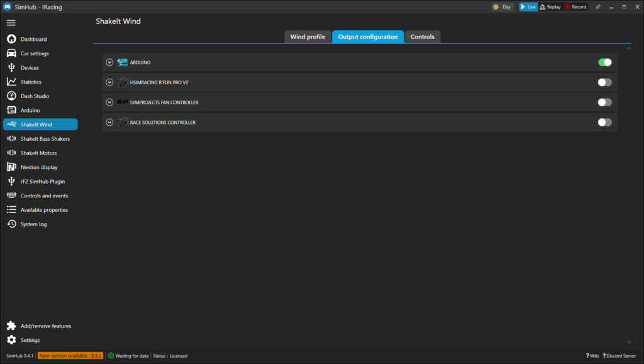Click the Dash Studio gauge icon
644x364 pixels.
(x=11, y=96)
